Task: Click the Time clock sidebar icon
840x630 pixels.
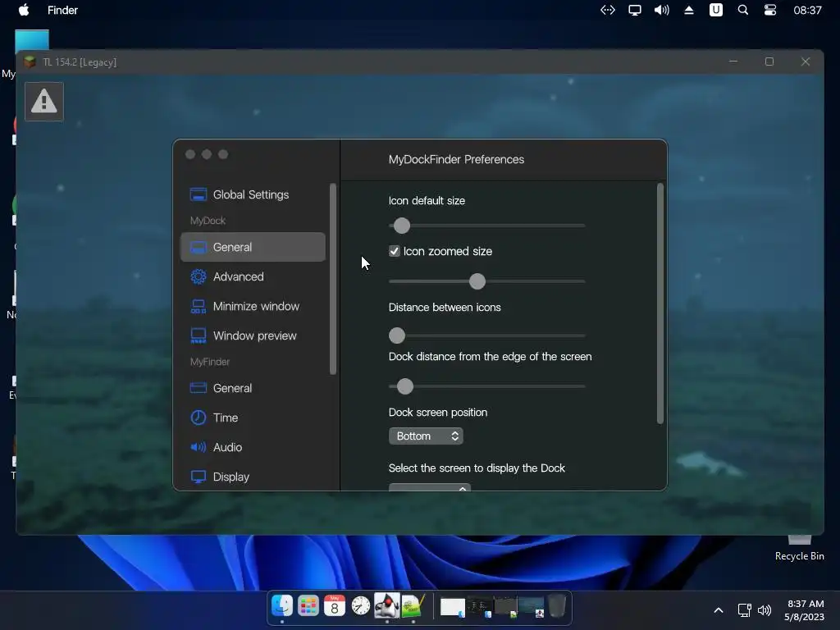Action: pyautogui.click(x=199, y=418)
